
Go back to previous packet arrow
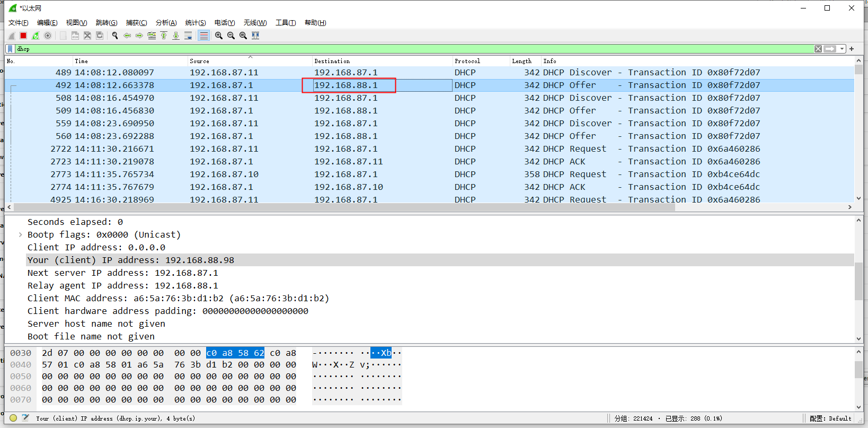click(x=127, y=36)
